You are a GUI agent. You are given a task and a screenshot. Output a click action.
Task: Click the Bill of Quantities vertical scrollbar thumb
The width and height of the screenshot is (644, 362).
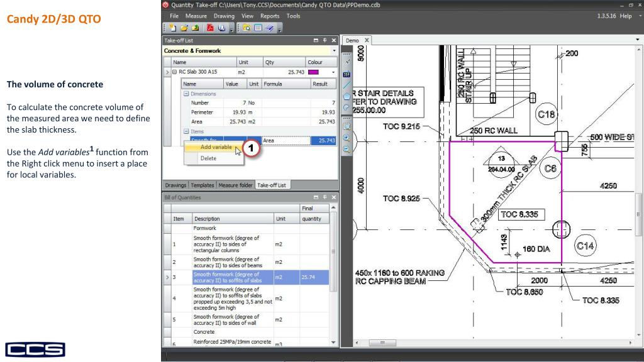pos(333,251)
